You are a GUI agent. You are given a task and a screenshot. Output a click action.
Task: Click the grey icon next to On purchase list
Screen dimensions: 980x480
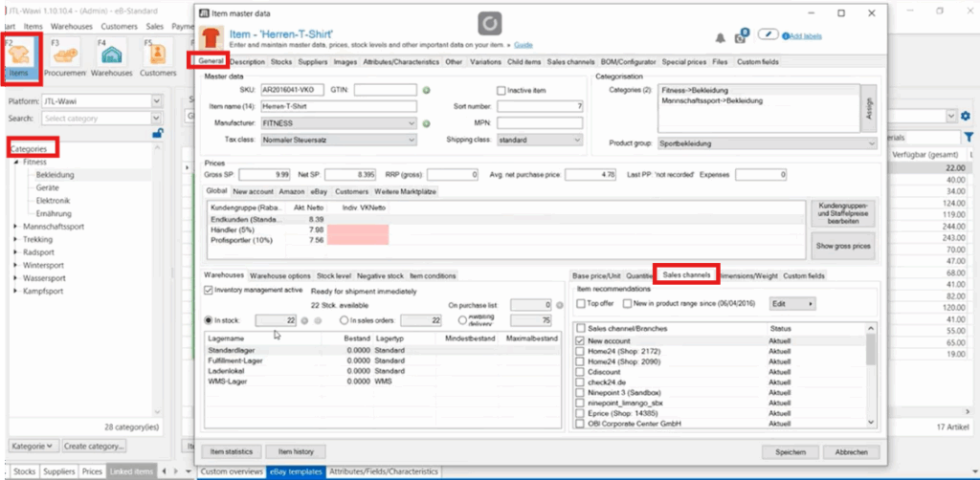[x=560, y=305]
